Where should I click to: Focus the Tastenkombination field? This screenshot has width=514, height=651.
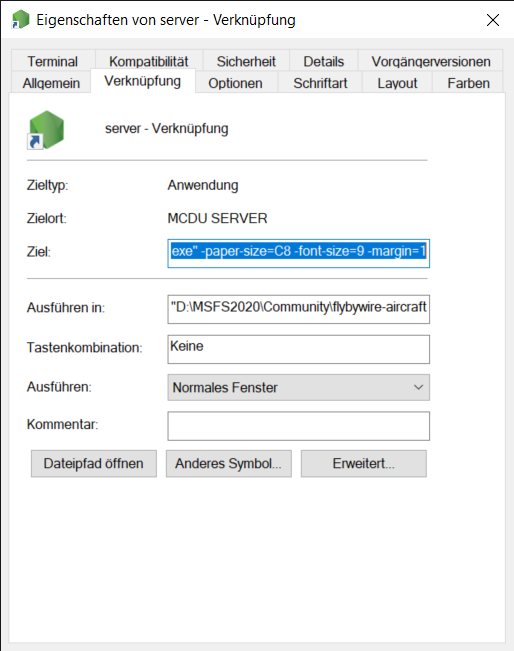pyautogui.click(x=299, y=349)
